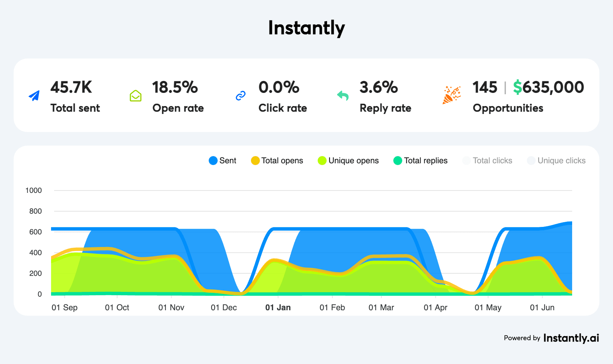Click the $635,000 opportunities value
Screen dimensions: 613x364
pos(548,87)
